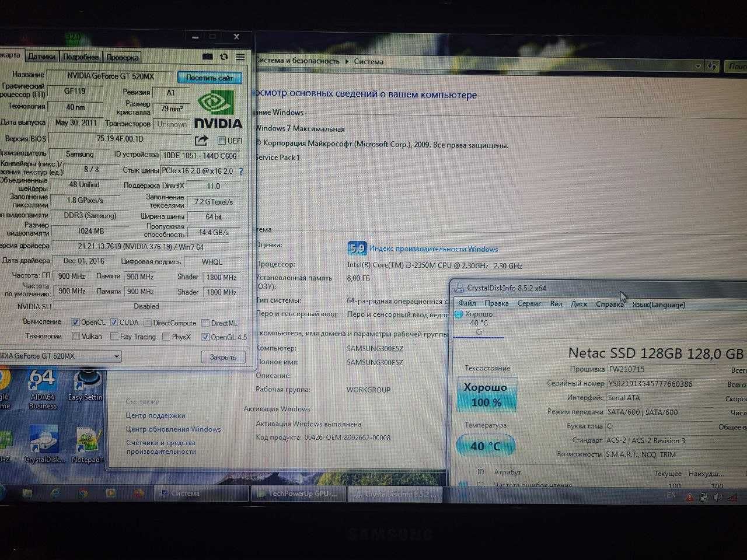Open Счетчики и средства производительности link
The image size is (747, 560).
pyautogui.click(x=161, y=447)
